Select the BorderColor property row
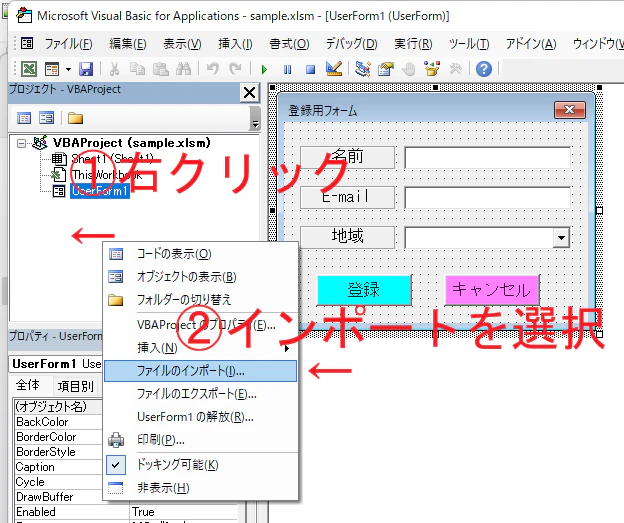The width and height of the screenshot is (624, 523). click(58, 437)
